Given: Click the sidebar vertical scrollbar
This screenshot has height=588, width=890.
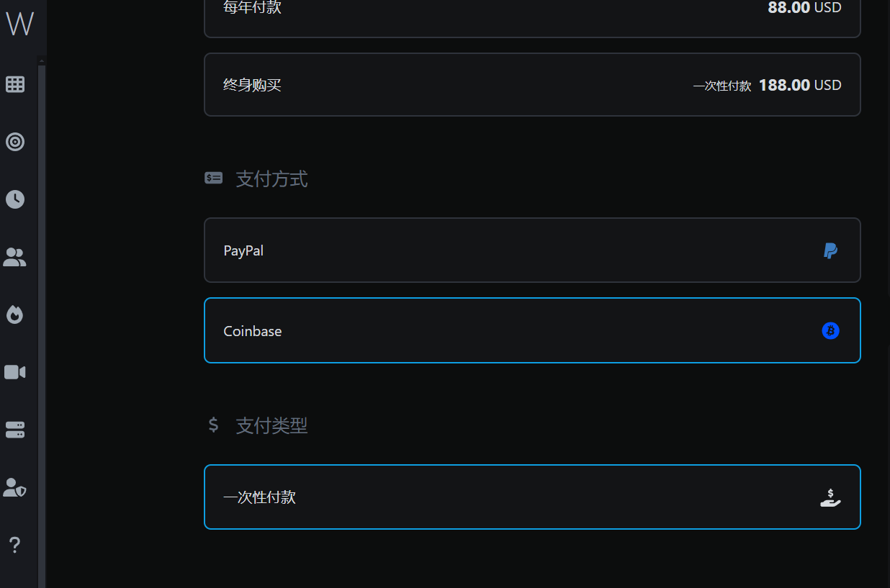Looking at the screenshot, I should coord(42,324).
